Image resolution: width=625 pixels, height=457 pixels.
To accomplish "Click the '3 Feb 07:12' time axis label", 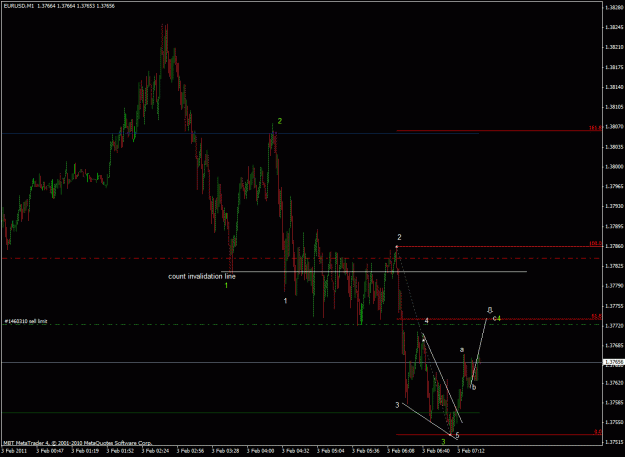I will pyautogui.click(x=471, y=451).
